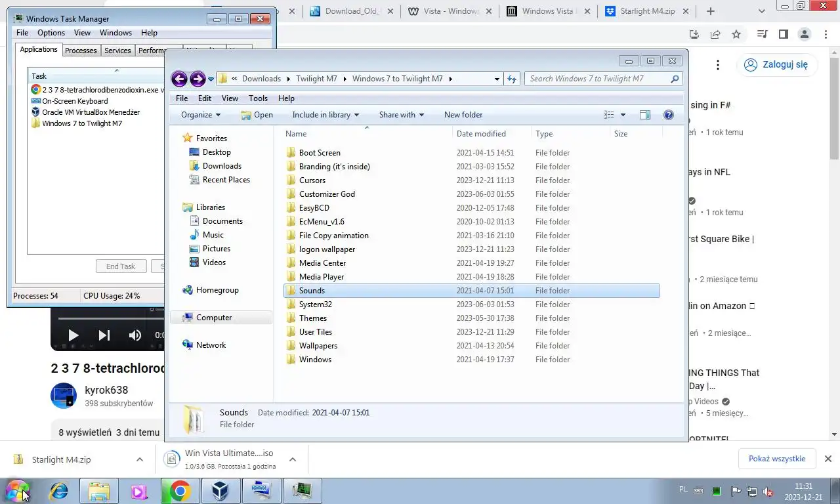Click End Task in Task Manager
This screenshot has width=840, height=504.
pos(121,266)
